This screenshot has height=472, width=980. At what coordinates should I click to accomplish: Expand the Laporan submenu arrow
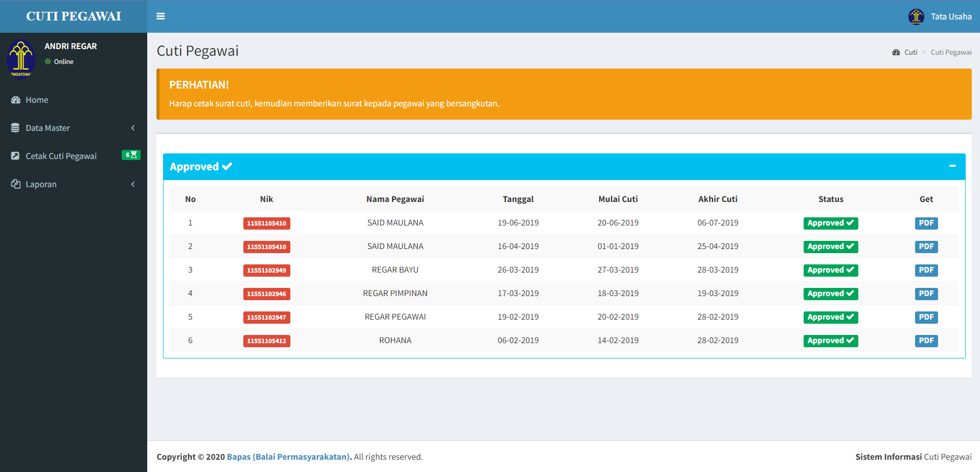[133, 184]
